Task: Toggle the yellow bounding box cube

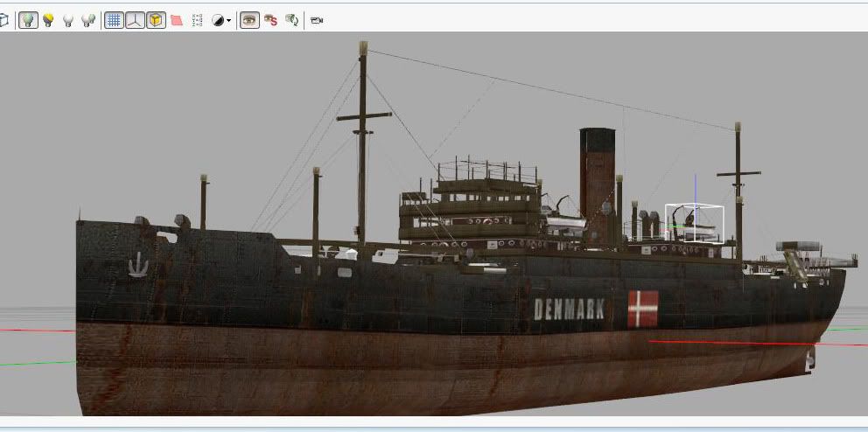Action: 156,20
